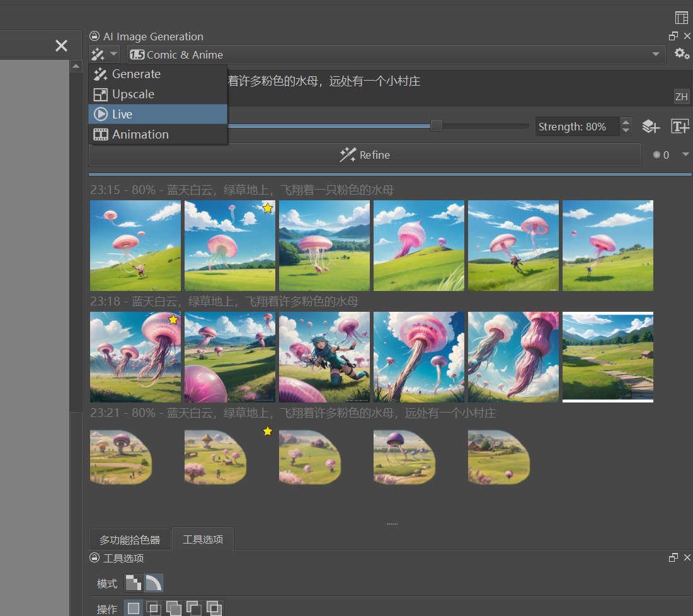Open the workspace chooser icon at top right

(x=682, y=18)
